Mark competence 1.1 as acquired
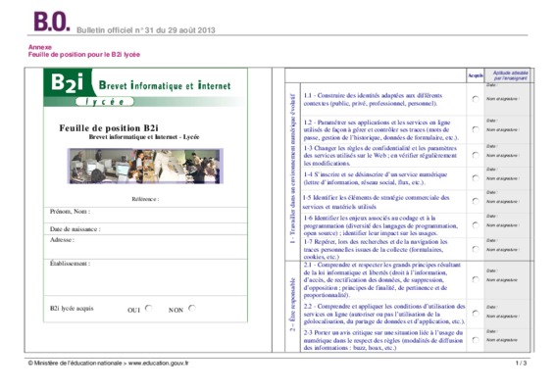This screenshot has height=392, width=555. click(476, 99)
